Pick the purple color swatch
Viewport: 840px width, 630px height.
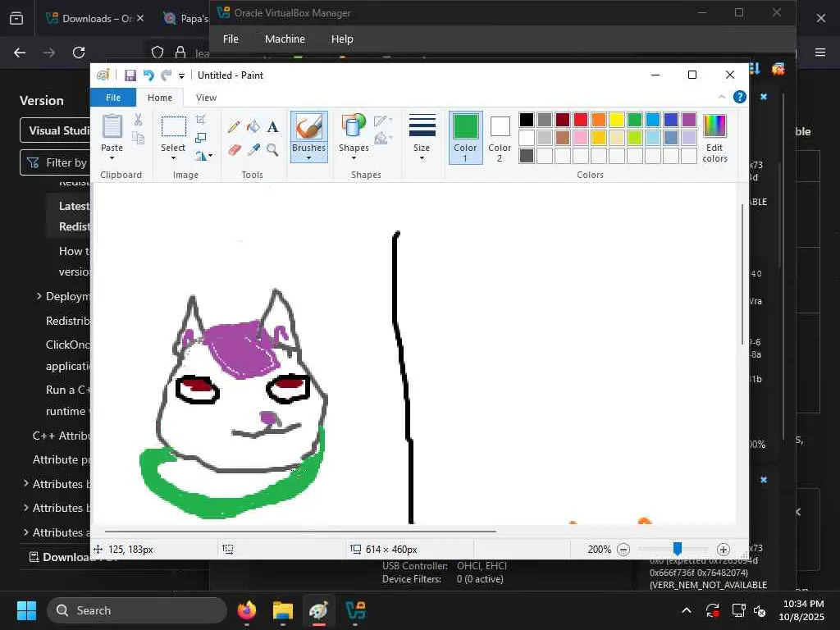pos(689,120)
